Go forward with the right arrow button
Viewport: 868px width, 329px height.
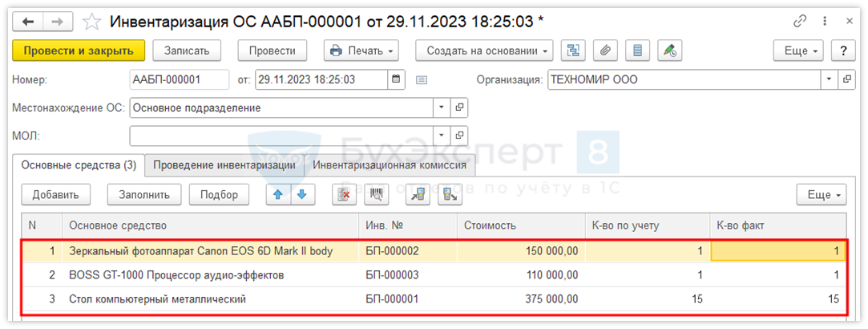pyautogui.click(x=58, y=22)
